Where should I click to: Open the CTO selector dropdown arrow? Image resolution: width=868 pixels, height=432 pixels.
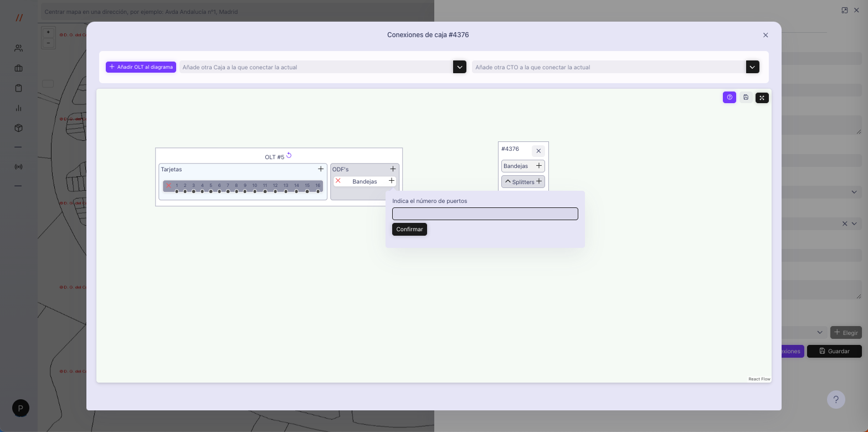click(x=752, y=67)
